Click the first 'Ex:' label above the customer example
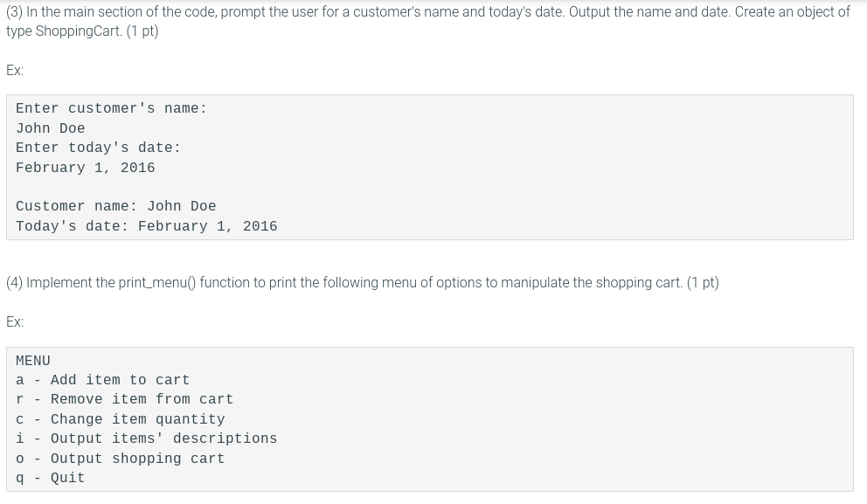 pyautogui.click(x=15, y=70)
